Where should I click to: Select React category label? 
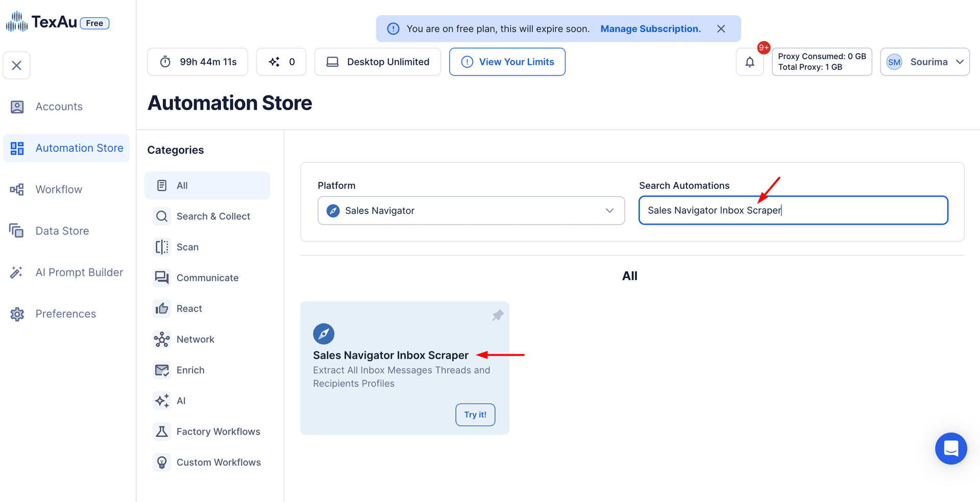coord(189,308)
